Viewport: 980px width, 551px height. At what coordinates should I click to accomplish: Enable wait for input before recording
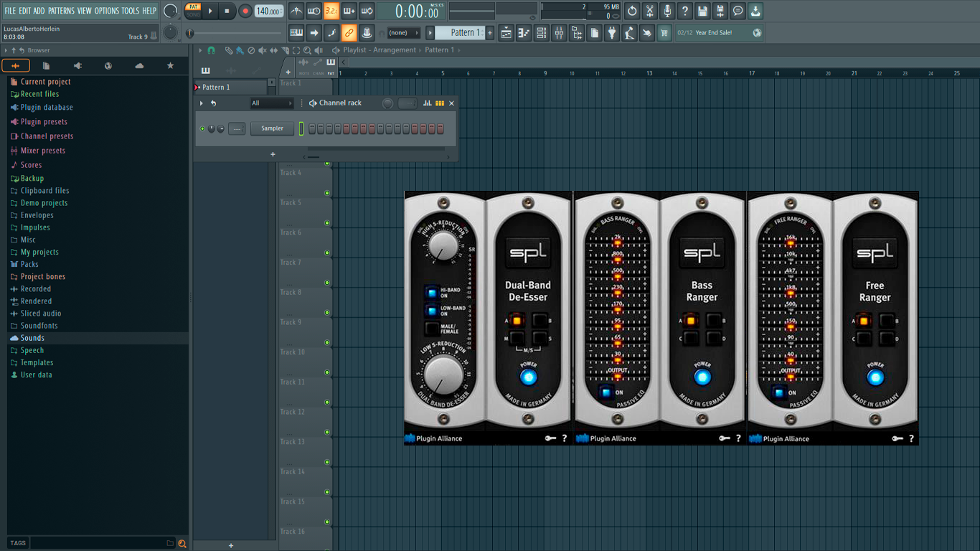tap(314, 11)
